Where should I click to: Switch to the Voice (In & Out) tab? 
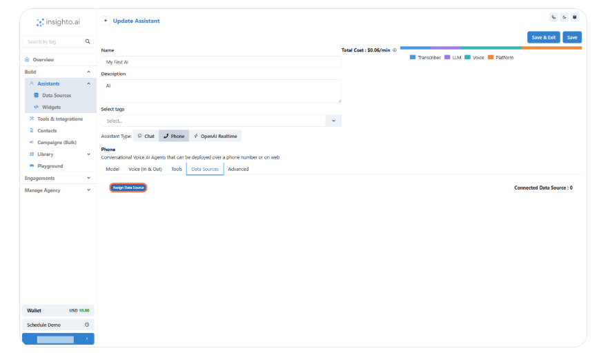point(145,169)
